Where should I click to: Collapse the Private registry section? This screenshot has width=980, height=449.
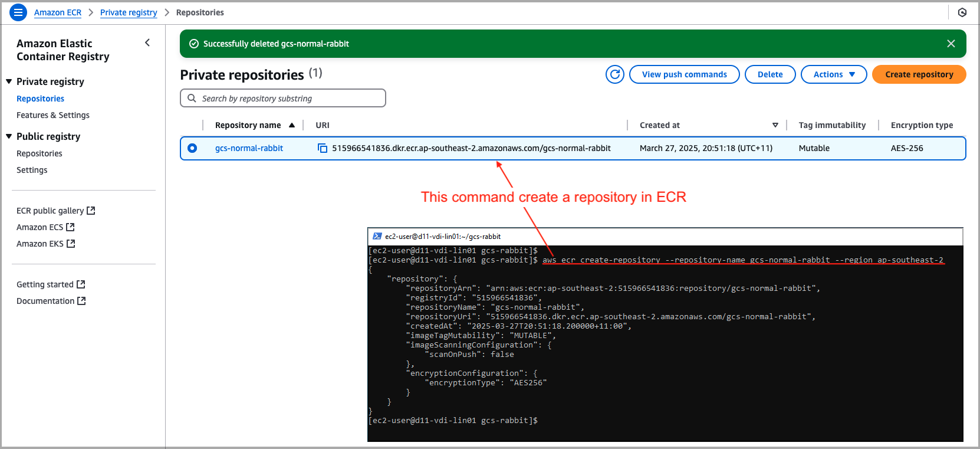point(9,81)
